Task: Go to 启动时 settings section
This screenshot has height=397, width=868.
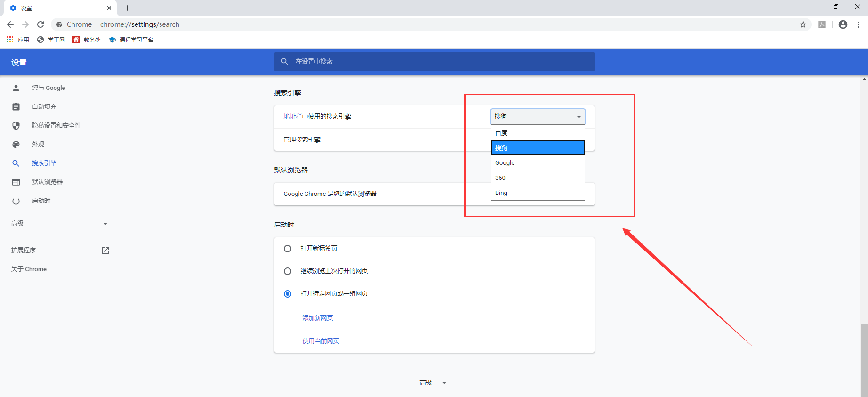Action: [41, 201]
